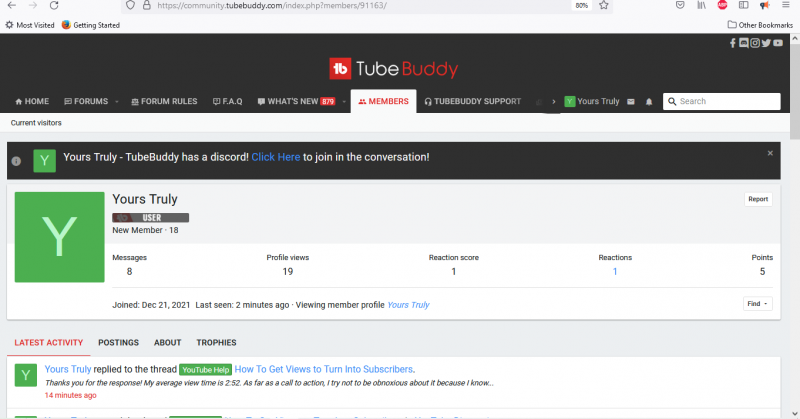Open the TubeBuddy YouTube icon
Image resolution: width=800 pixels, height=419 pixels.
point(776,42)
